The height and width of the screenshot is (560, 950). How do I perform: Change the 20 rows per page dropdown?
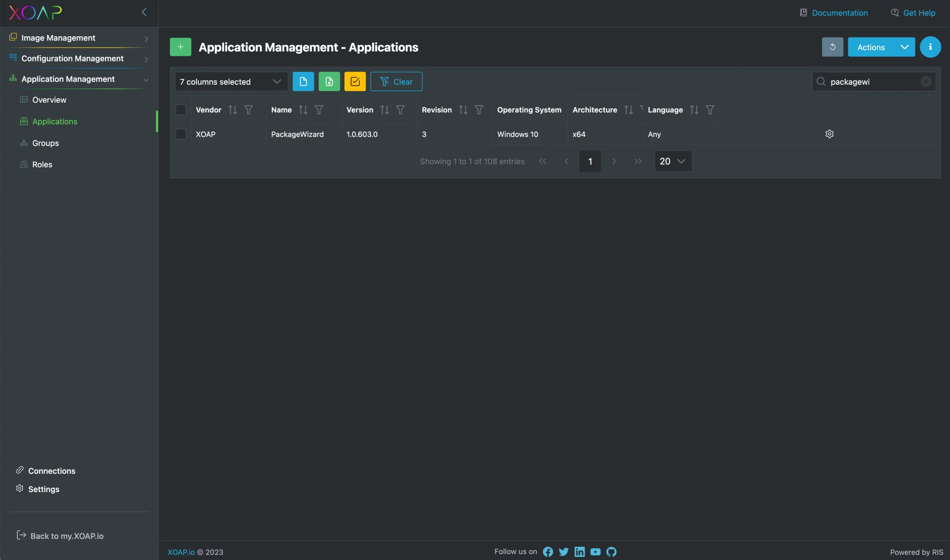[x=673, y=161]
